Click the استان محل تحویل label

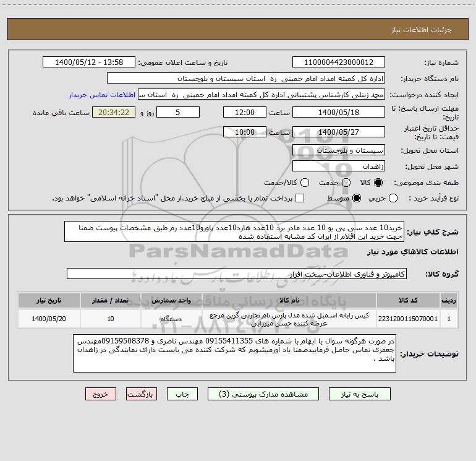pos(430,151)
